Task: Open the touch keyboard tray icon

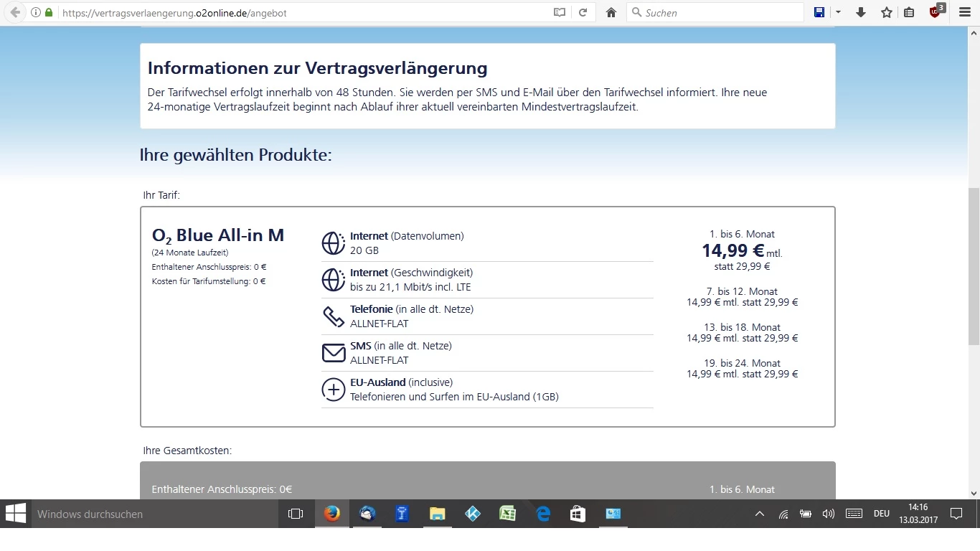Action: pos(854,514)
